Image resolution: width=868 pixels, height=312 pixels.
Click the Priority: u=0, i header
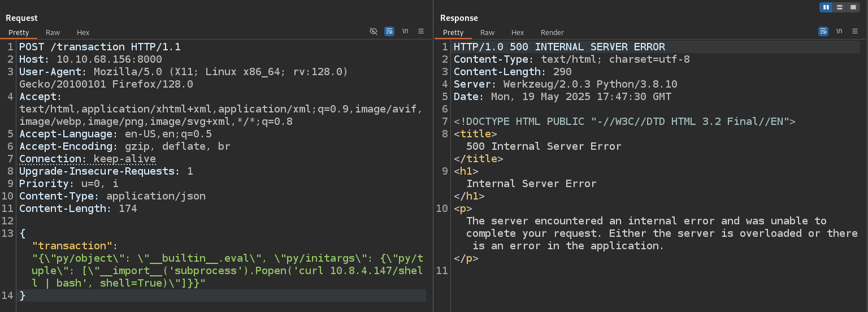[69, 184]
